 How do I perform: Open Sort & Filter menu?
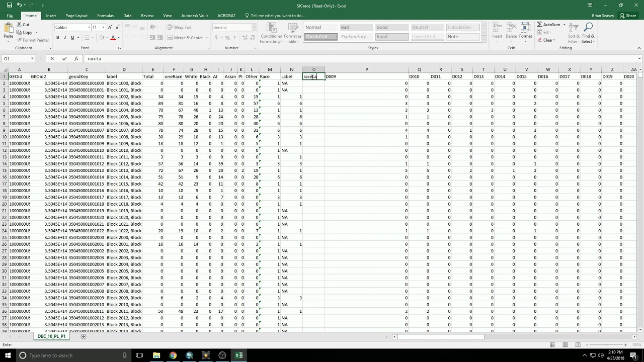click(x=574, y=33)
